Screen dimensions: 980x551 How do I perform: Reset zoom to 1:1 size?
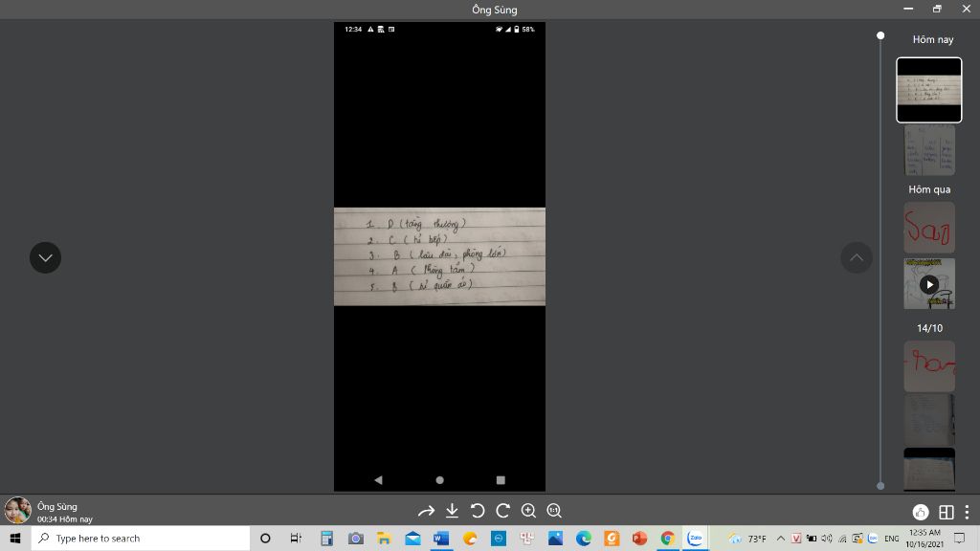coord(554,511)
